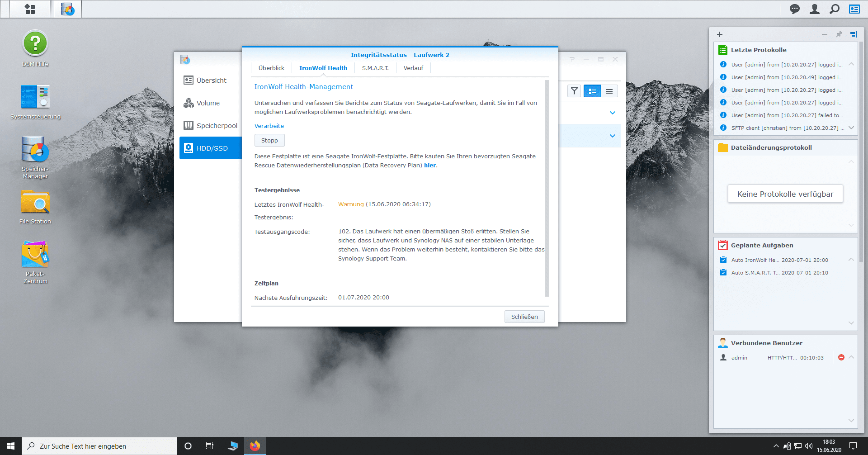Image resolution: width=868 pixels, height=455 pixels.
Task: Open the DSM main menu grid icon
Action: (30, 9)
